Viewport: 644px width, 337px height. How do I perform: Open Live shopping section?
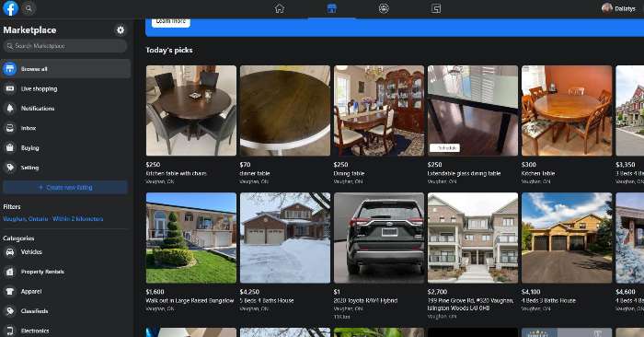66,88
